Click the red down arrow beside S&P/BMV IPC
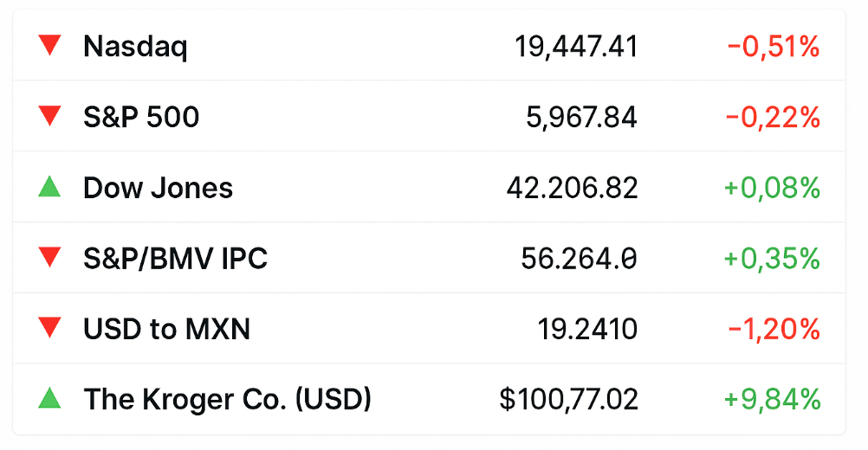The image size is (868, 450). click(49, 257)
